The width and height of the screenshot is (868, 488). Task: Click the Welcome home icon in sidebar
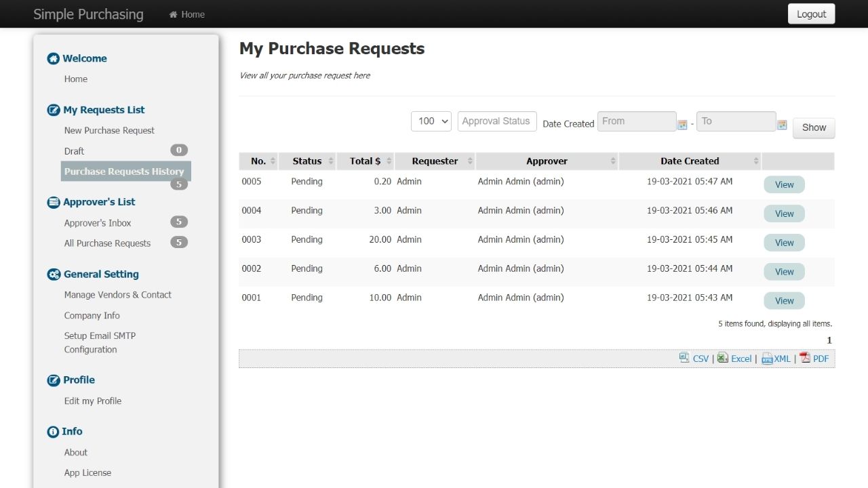point(53,59)
